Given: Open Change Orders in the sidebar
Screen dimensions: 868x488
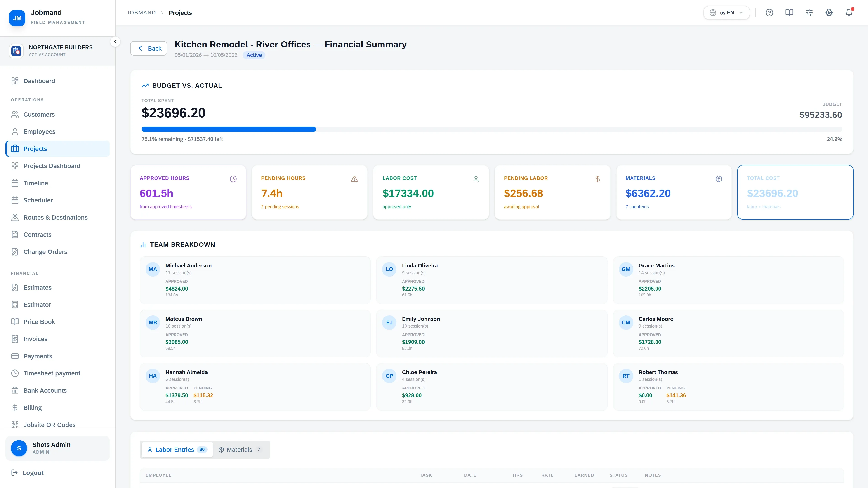Looking at the screenshot, I should click(58, 252).
